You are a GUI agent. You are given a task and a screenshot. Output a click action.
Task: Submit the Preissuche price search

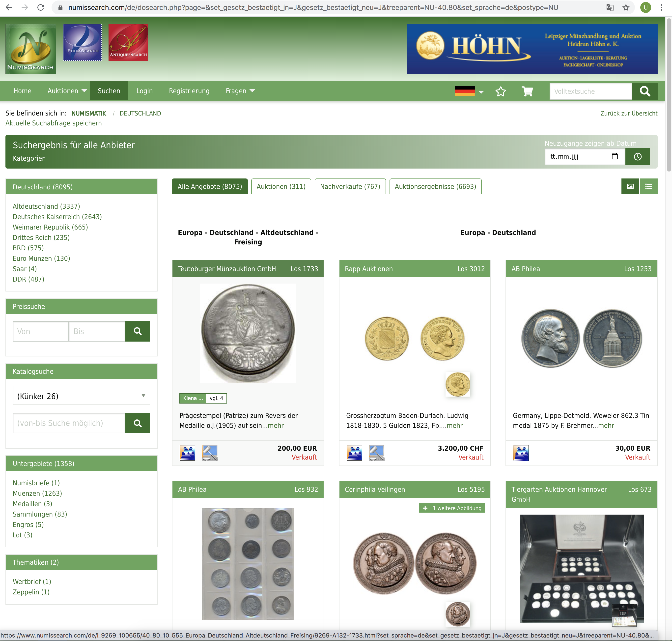137,331
